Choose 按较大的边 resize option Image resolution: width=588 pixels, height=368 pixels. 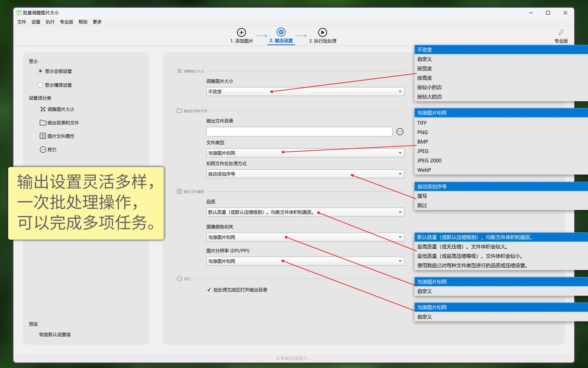(x=501, y=97)
